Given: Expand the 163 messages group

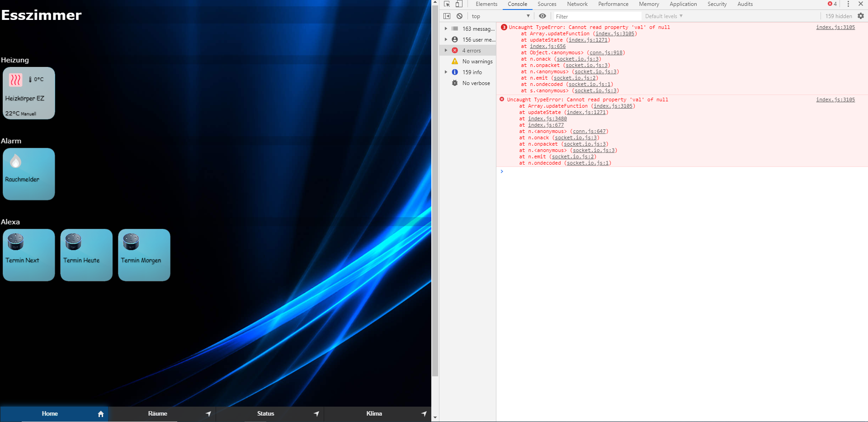Looking at the screenshot, I should coord(446,29).
